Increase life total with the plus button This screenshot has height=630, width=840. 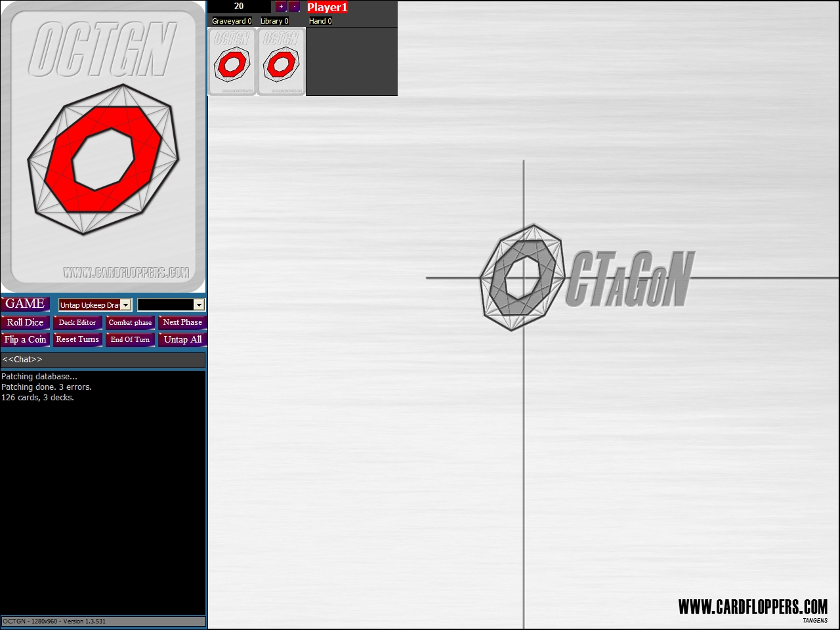(x=281, y=7)
